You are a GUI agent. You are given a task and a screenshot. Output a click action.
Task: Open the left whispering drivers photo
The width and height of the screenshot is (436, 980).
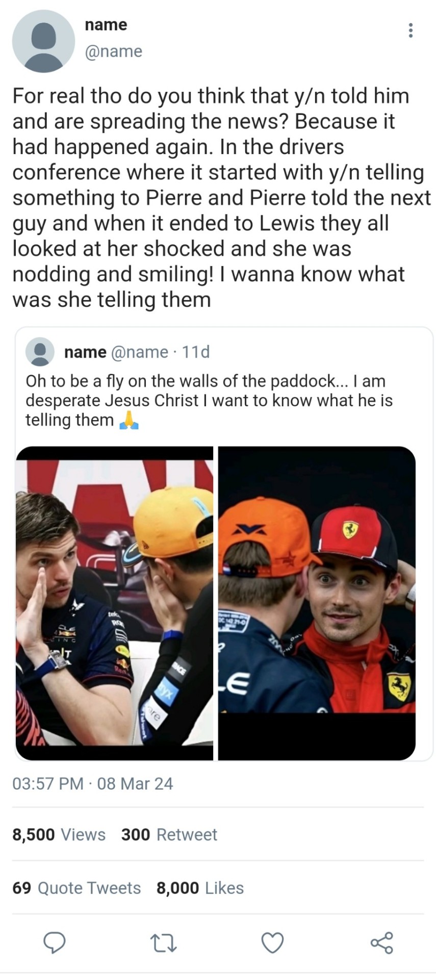coord(114,603)
